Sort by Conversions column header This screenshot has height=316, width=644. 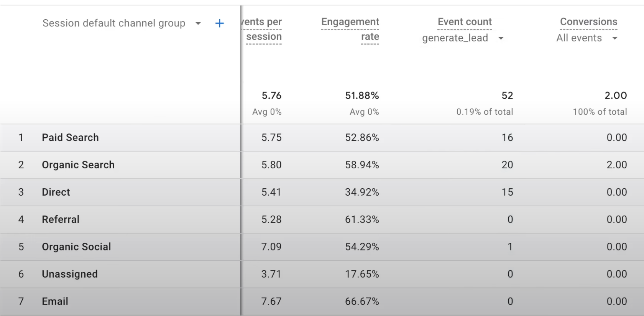click(588, 22)
